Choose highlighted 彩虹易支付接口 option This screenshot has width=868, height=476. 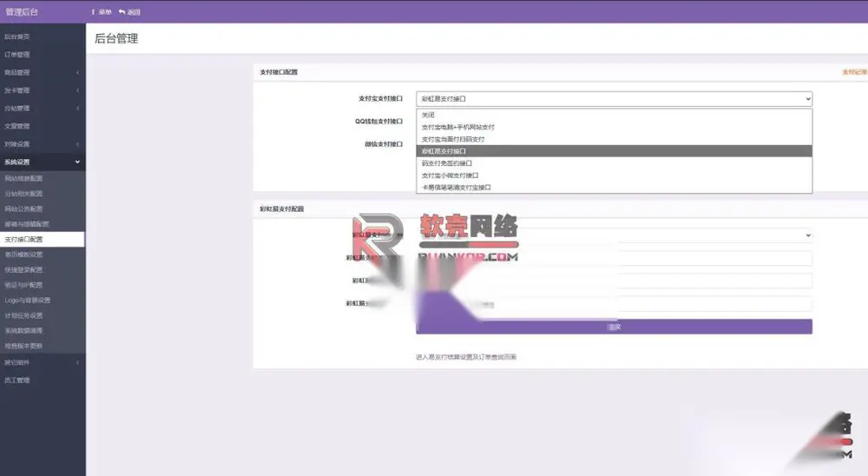(614, 151)
